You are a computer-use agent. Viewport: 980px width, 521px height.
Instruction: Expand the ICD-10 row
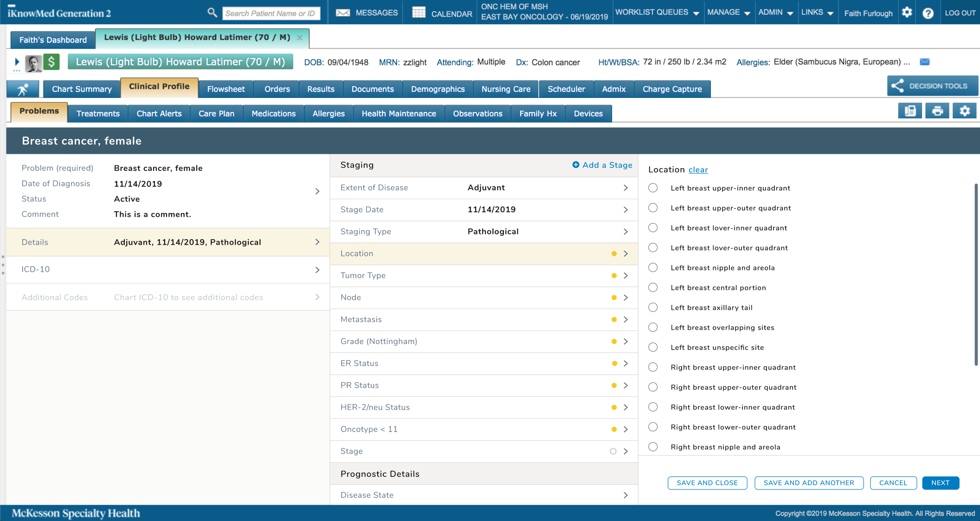pos(168,269)
